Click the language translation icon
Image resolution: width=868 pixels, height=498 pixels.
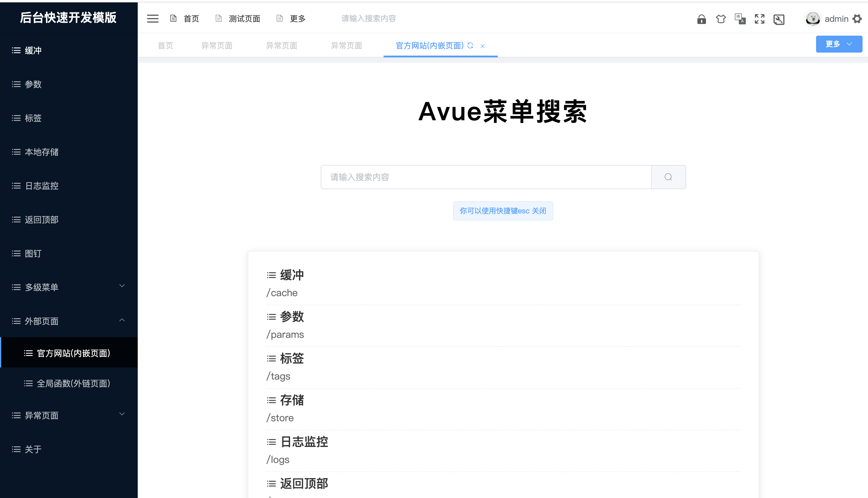pos(740,19)
